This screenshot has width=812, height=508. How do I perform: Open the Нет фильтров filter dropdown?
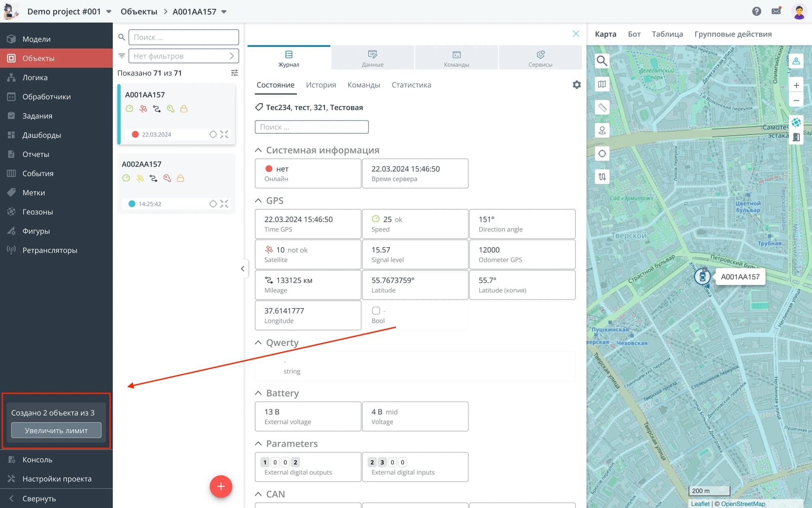click(x=184, y=56)
